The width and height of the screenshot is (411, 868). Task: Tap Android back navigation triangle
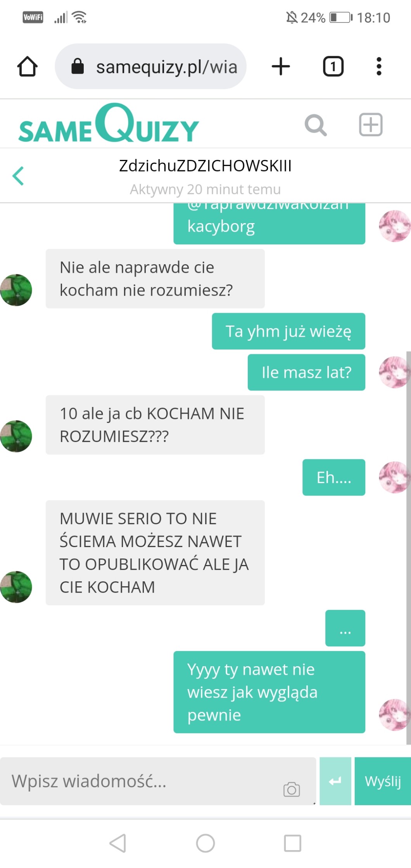118,843
